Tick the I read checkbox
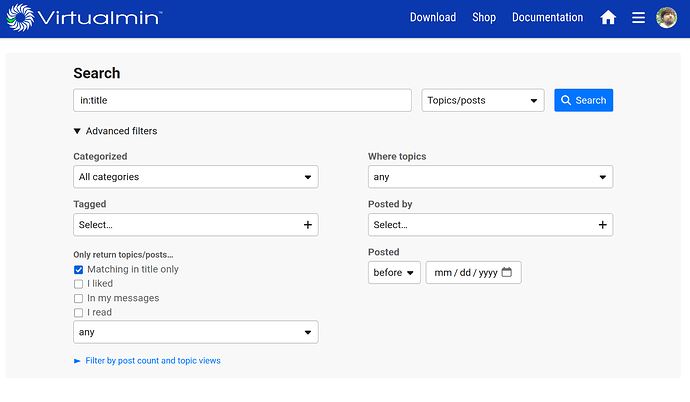This screenshot has height=402, width=690. pyautogui.click(x=79, y=313)
